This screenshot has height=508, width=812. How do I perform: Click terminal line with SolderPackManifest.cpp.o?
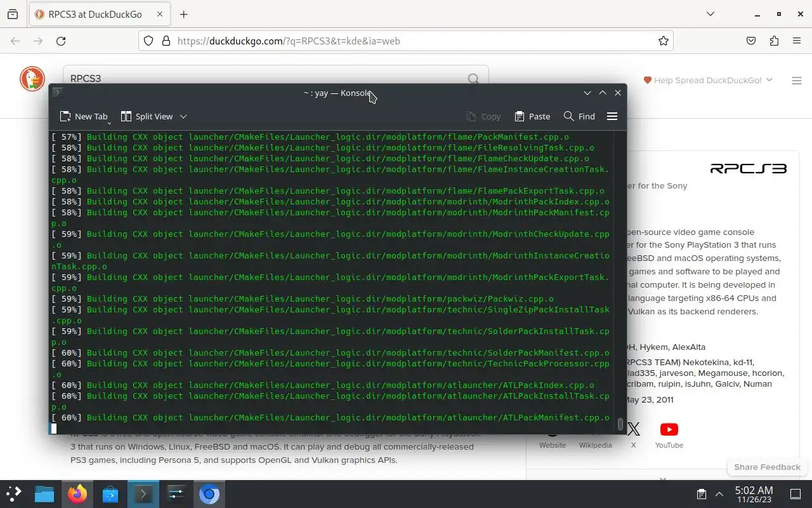point(331,352)
